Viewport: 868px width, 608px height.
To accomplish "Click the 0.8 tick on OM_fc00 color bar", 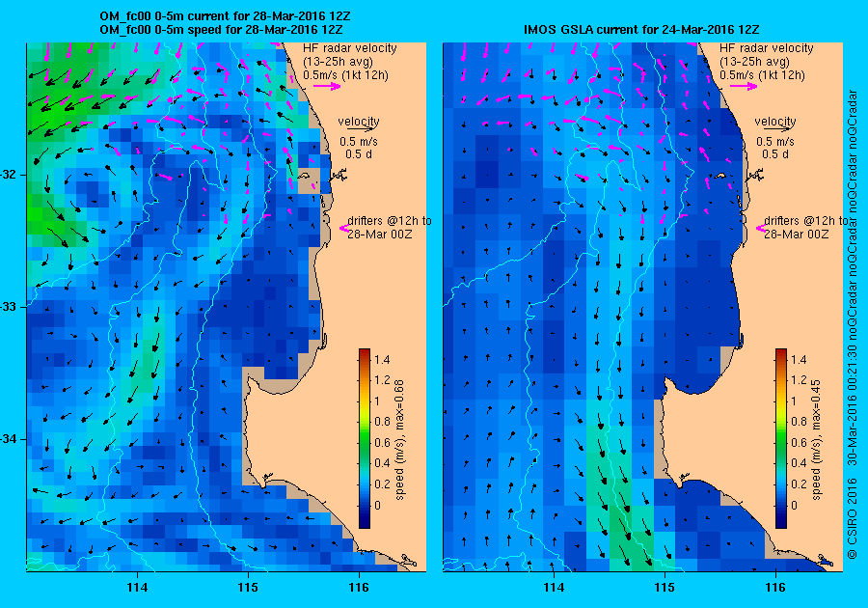I will click(382, 422).
